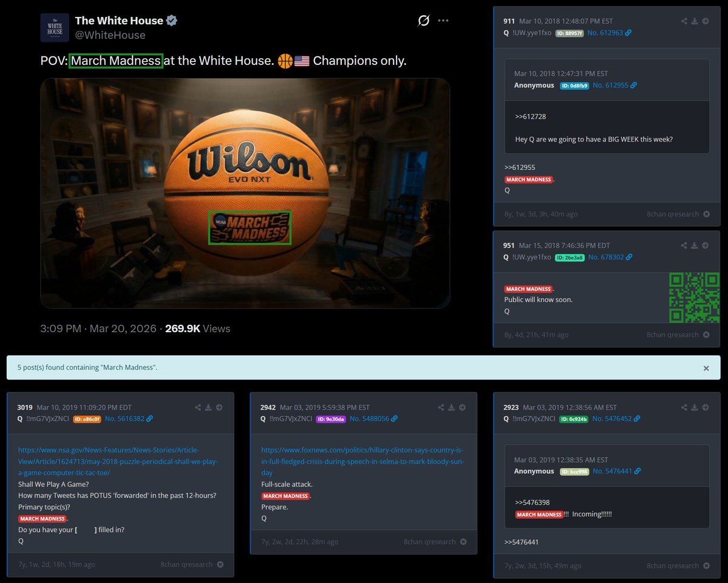Click the circle icon beside 8chan qresearch on post 911
Image resolution: width=728 pixels, height=583 pixels.
click(x=706, y=214)
